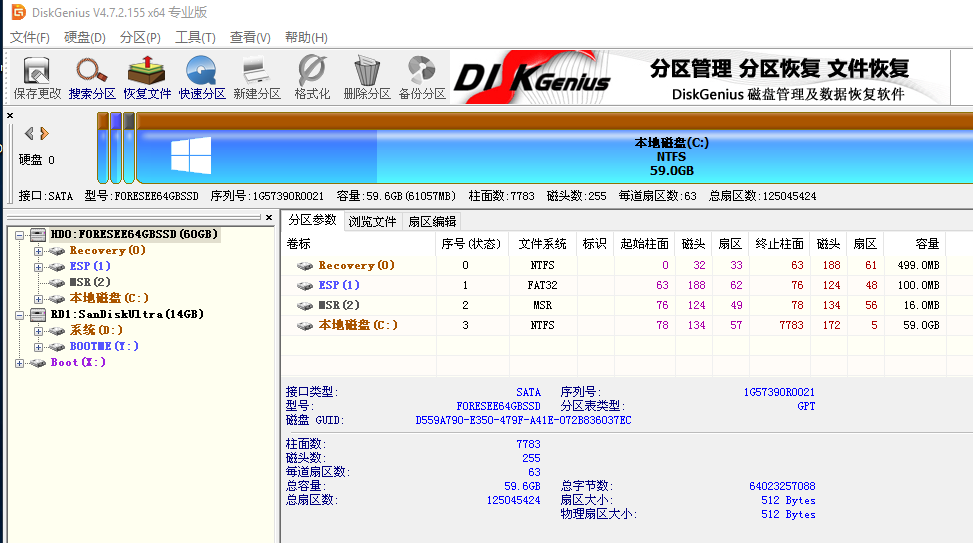Switch to 分区参数 tab

[x=312, y=220]
